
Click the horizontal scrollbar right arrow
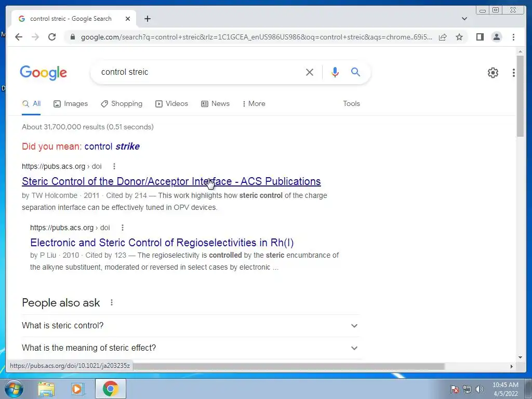click(512, 366)
